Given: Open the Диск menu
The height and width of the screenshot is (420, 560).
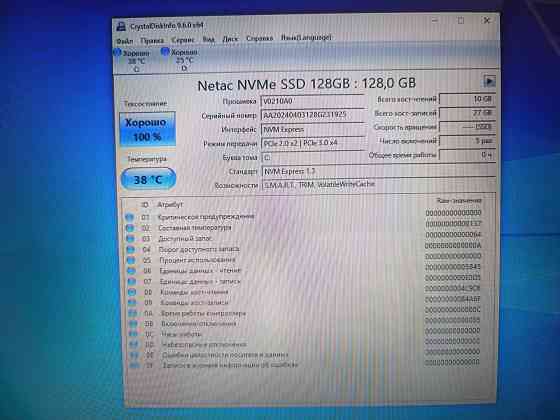Looking at the screenshot, I should click(x=230, y=39).
